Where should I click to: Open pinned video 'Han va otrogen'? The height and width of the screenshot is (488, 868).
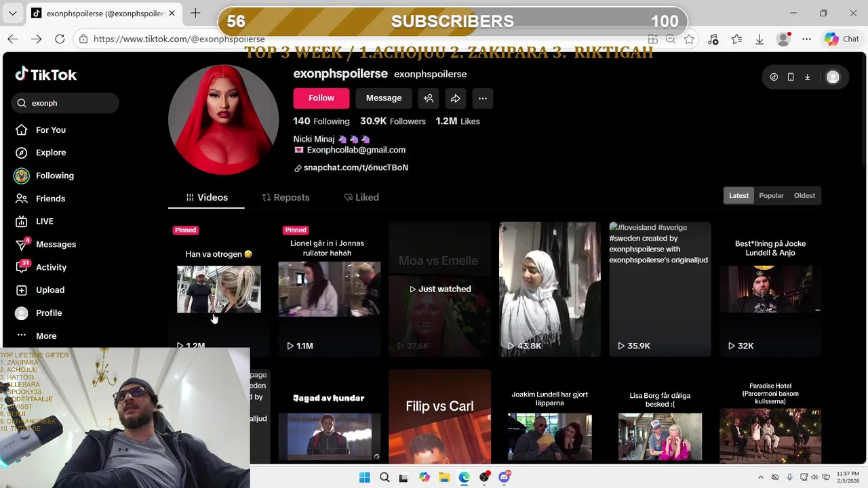tap(219, 289)
